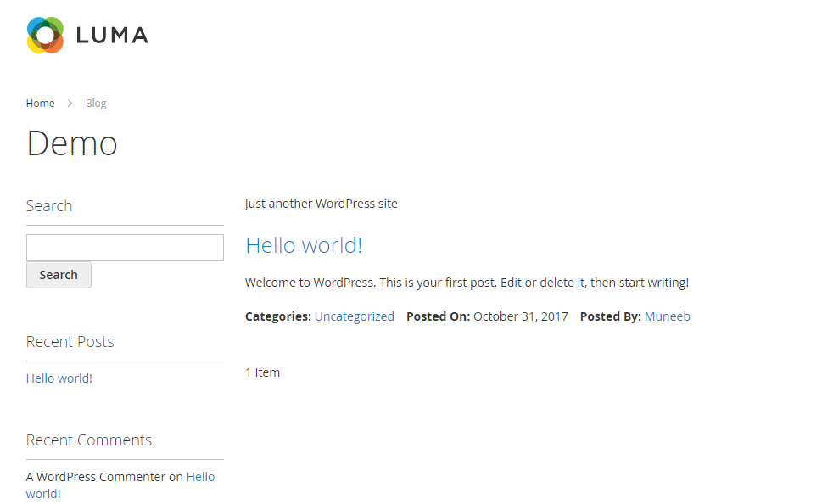Open Hello world! under Recent Posts
Screen dimensions: 822x504
tap(59, 378)
